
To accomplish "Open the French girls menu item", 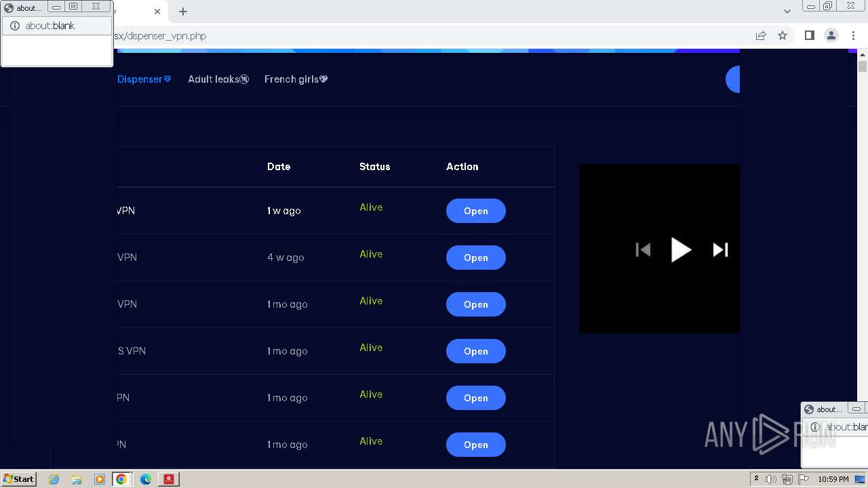I will click(x=296, y=79).
